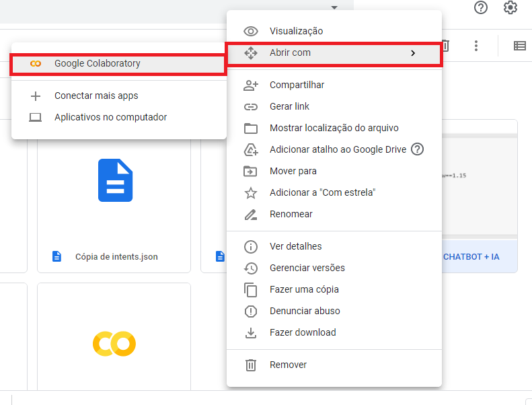Click the history clock icon for Gerenciar versões
The height and width of the screenshot is (405, 532).
[x=251, y=268]
